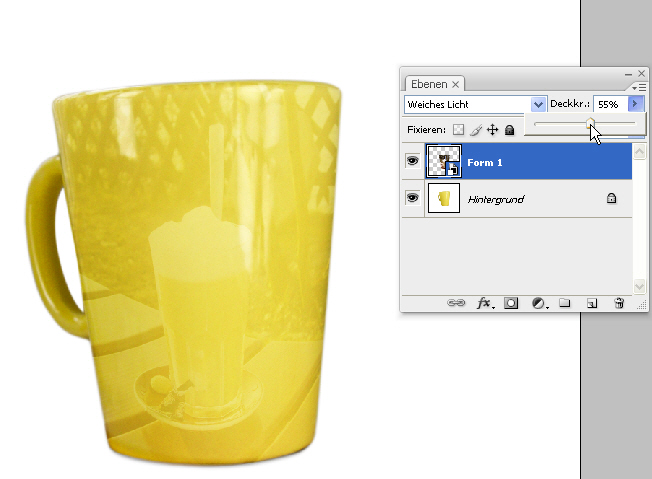The height and width of the screenshot is (479, 652).
Task: Hide the Form 1 layer
Action: (x=412, y=160)
